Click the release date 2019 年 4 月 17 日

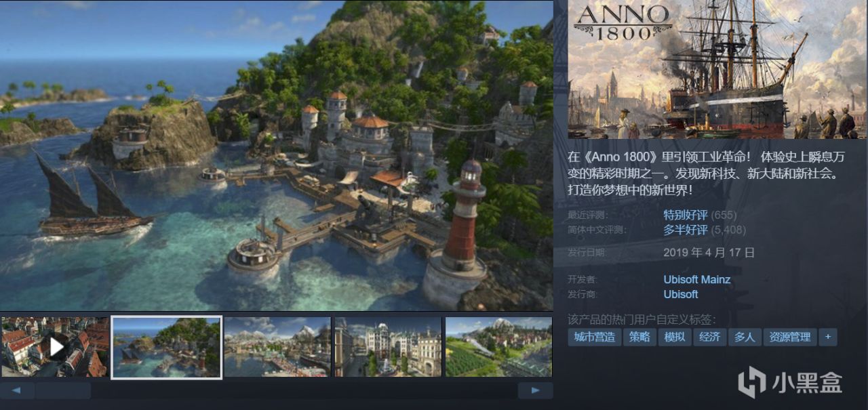pyautogui.click(x=709, y=253)
